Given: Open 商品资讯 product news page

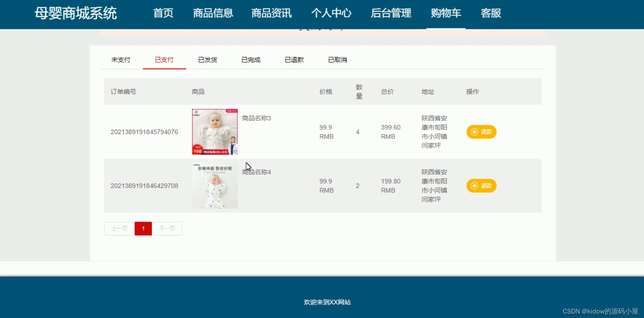Looking at the screenshot, I should (272, 14).
